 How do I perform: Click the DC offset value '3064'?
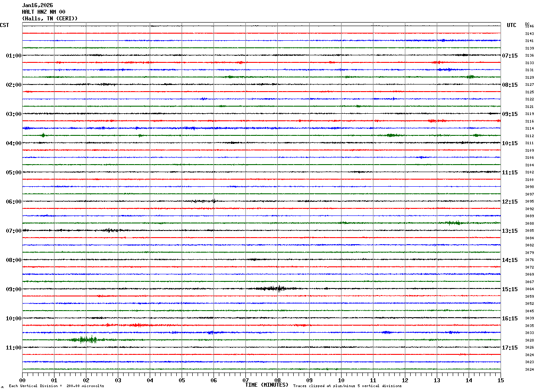[529, 289]
